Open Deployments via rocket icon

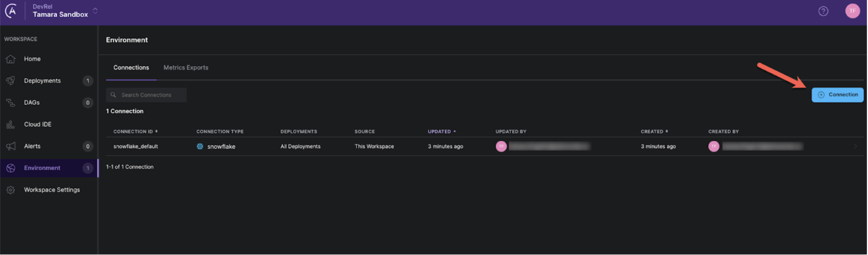coord(10,81)
